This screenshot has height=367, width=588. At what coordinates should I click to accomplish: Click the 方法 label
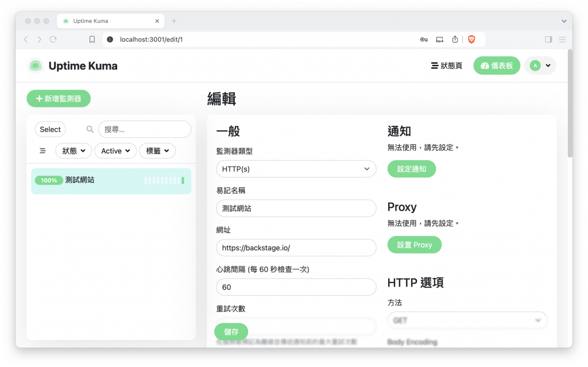(394, 303)
